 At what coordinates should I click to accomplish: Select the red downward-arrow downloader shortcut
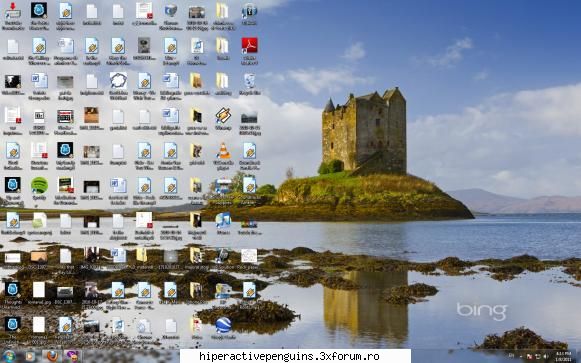13,11
